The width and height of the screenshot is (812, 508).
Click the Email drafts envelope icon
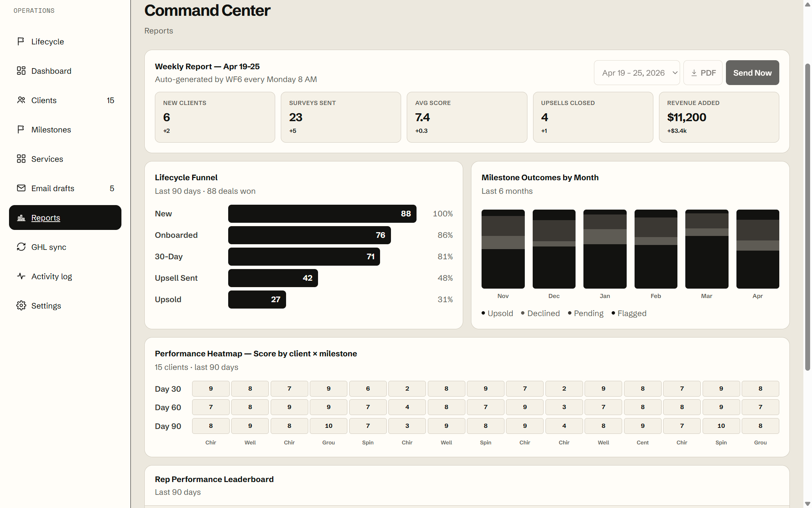click(21, 188)
